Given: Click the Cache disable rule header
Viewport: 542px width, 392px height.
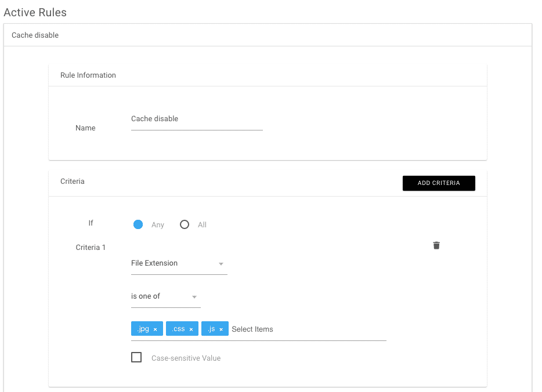Looking at the screenshot, I should click(x=268, y=35).
